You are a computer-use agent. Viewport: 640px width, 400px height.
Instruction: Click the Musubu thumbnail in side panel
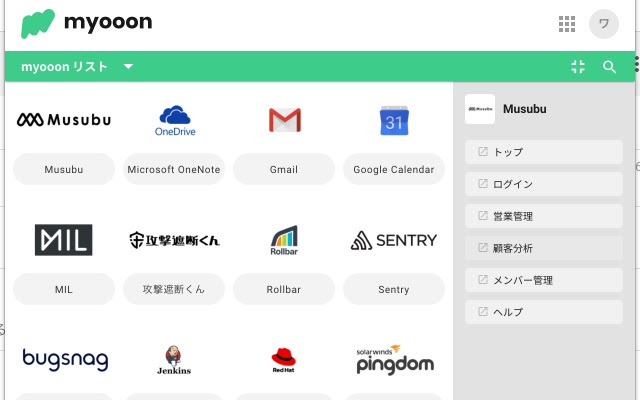[x=480, y=109]
